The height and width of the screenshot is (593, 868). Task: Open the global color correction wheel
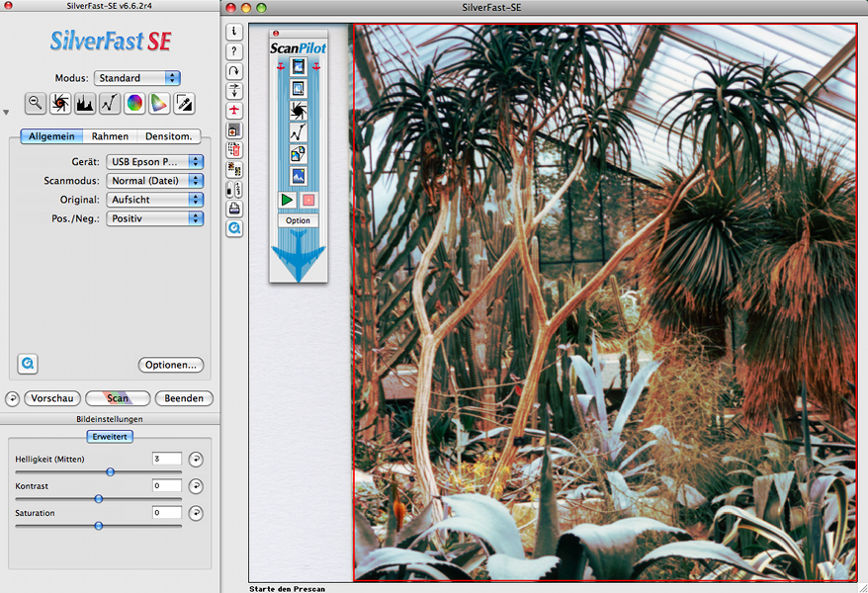click(134, 103)
